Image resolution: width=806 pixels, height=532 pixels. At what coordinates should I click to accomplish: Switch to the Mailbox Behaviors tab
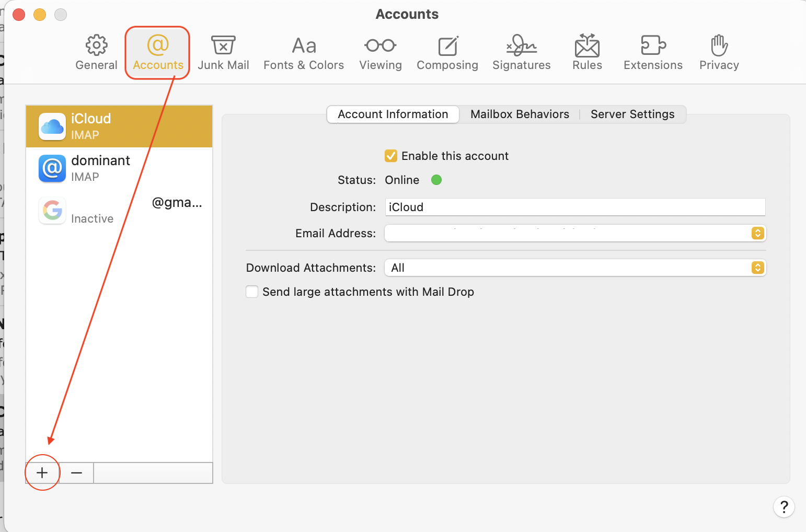(520, 114)
